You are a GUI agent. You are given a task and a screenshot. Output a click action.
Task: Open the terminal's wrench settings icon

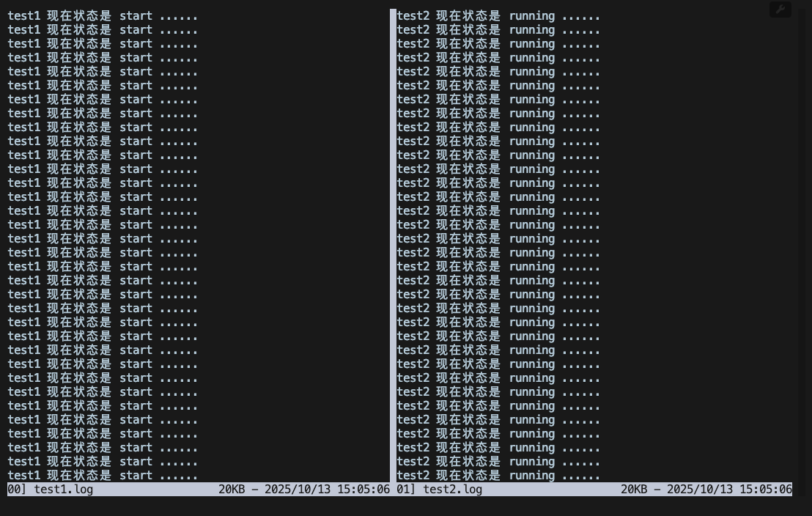click(780, 10)
